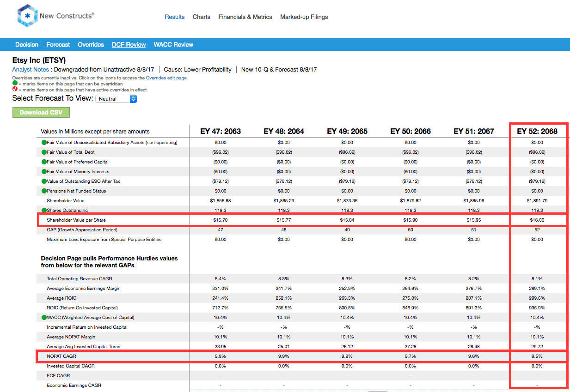Open the Results menu item
Viewport: 570px width, 392px height.
click(175, 17)
